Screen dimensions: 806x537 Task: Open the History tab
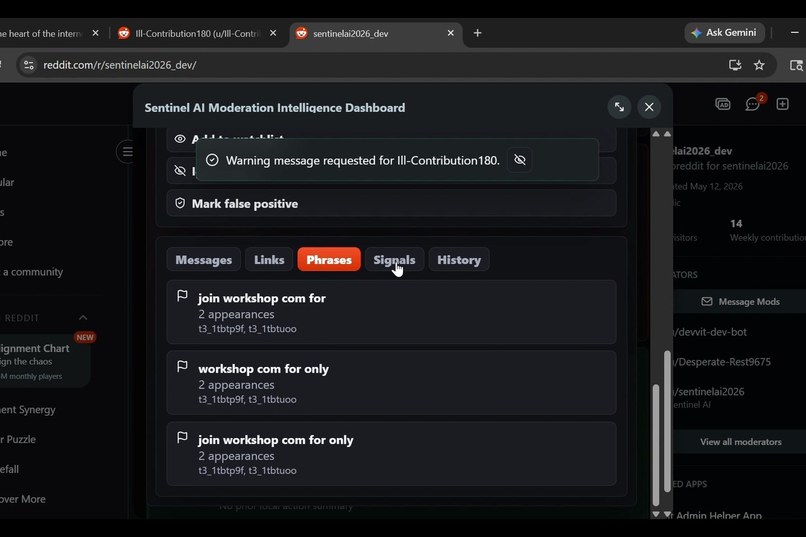pos(459,260)
